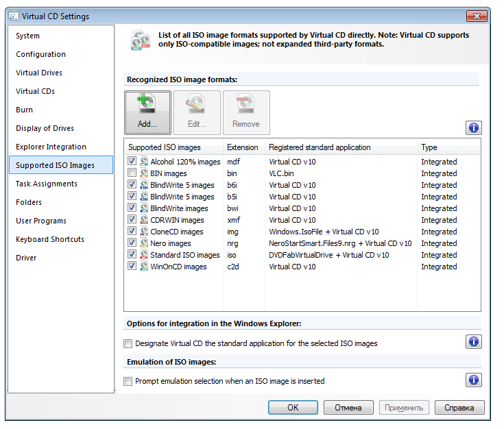The image size is (504, 429).
Task: Select Explorer Integration page
Action: (61, 147)
